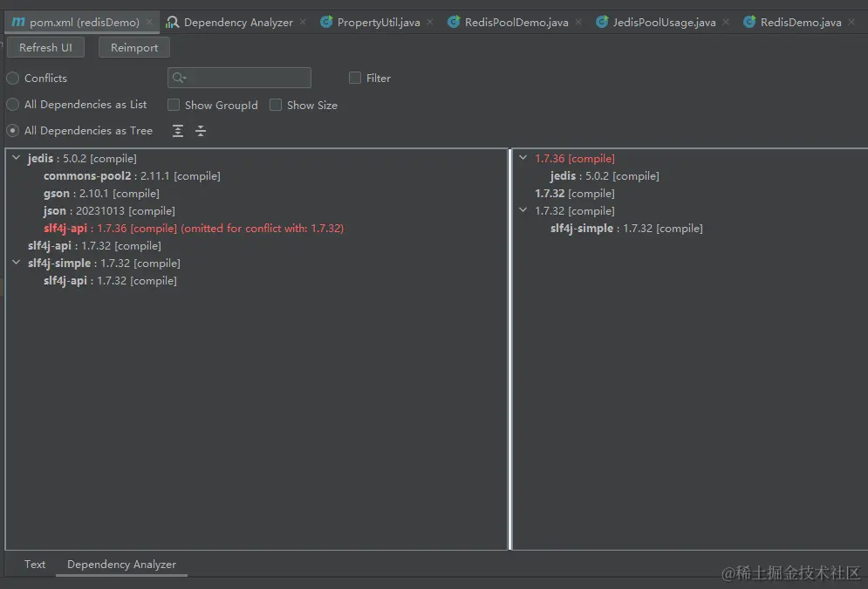Select jedis 5.0.2 in right pane

[x=605, y=175]
